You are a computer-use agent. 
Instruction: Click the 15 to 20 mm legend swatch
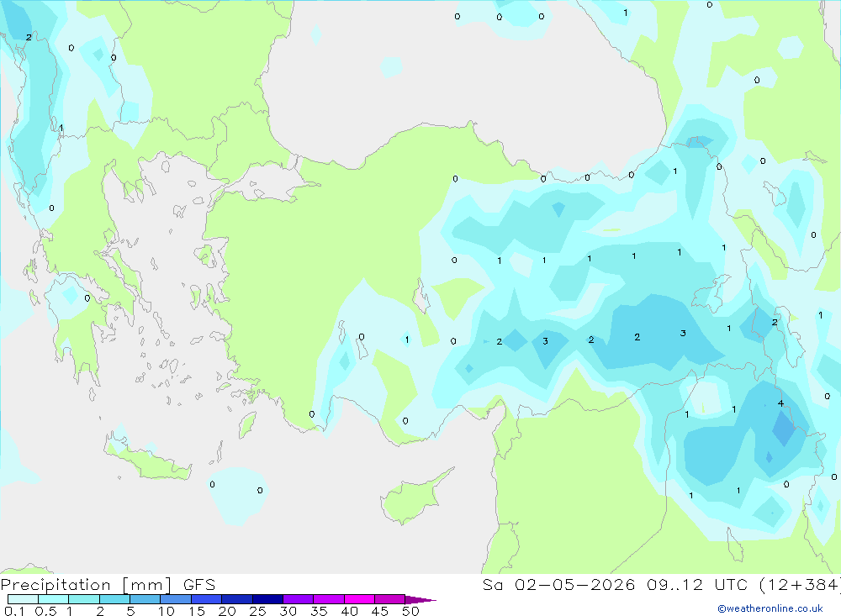pyautogui.click(x=206, y=599)
